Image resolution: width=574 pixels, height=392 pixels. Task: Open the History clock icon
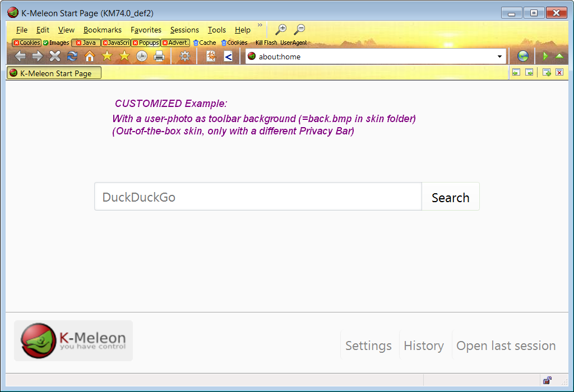pos(142,56)
